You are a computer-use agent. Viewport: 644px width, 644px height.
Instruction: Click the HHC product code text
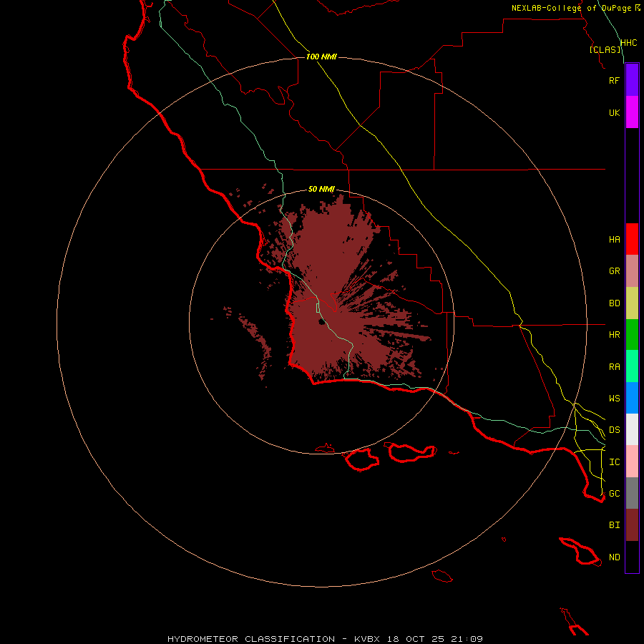point(628,43)
